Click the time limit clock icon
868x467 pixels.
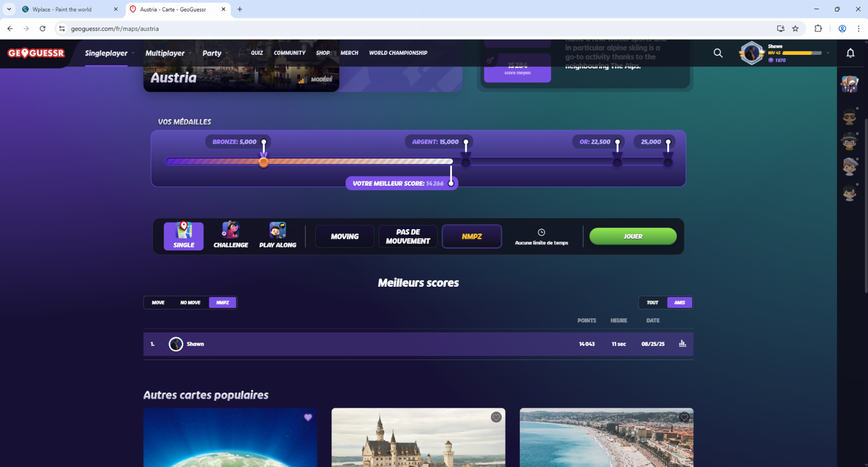(x=541, y=232)
